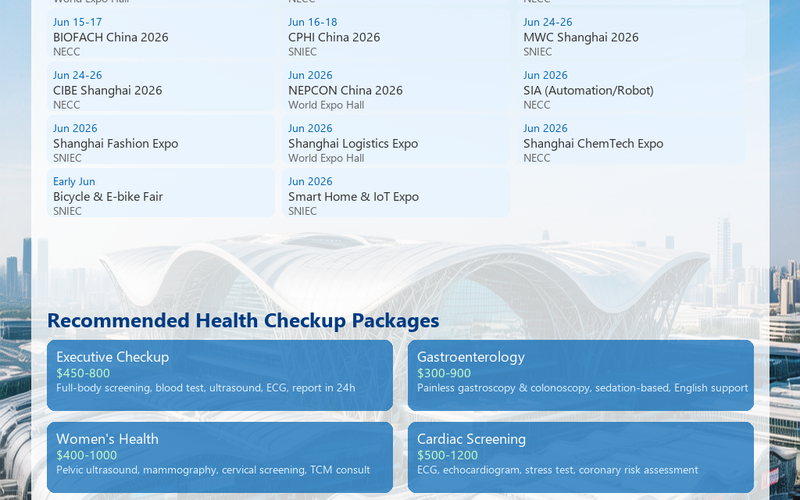Click the Recommended Health Checkup Packages heading

point(243,320)
